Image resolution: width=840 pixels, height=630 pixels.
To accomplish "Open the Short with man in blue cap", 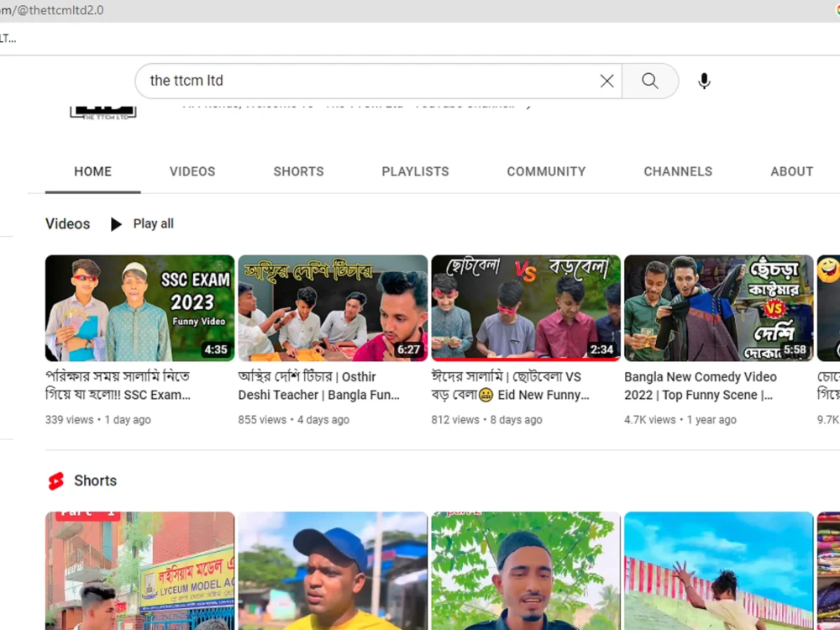I will 333,571.
